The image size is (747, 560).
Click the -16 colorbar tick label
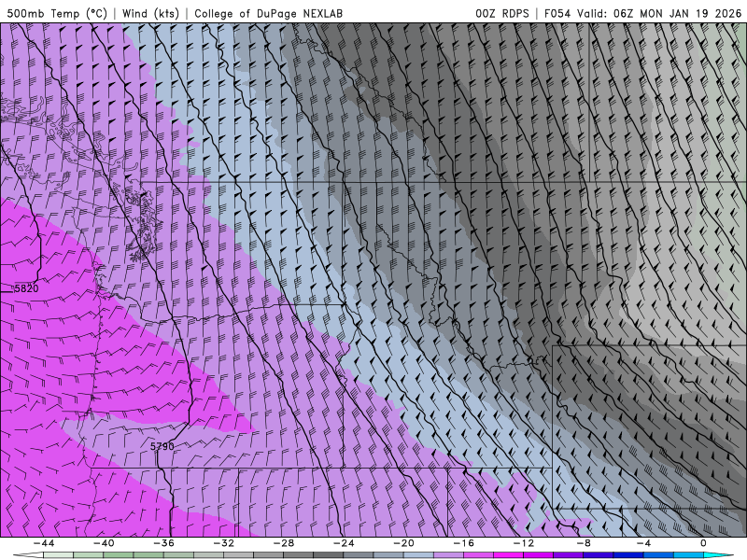[464, 543]
